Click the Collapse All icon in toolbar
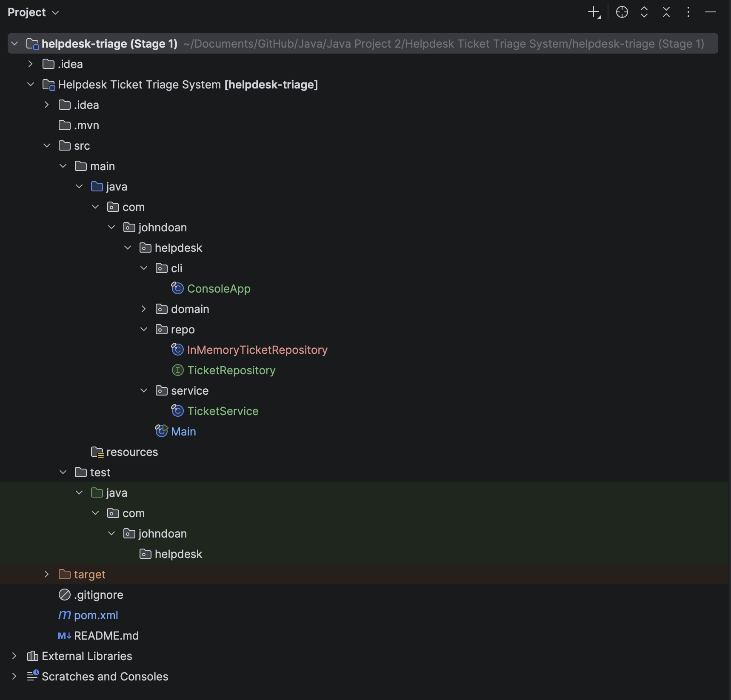This screenshot has height=700, width=731. 666,12
